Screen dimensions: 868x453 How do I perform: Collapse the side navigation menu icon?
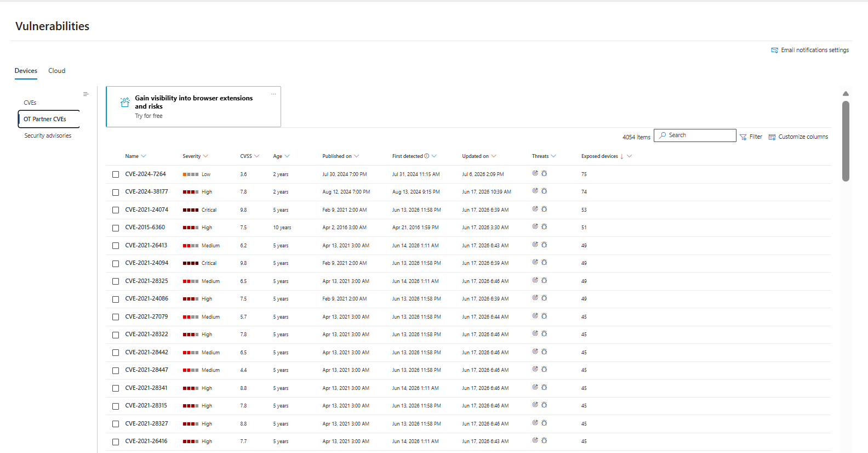85,94
